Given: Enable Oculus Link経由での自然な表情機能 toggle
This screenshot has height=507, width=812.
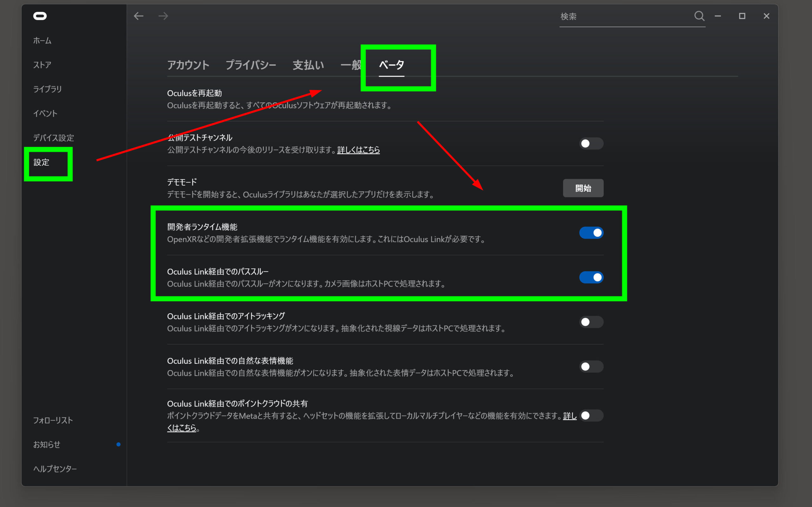Looking at the screenshot, I should (591, 367).
